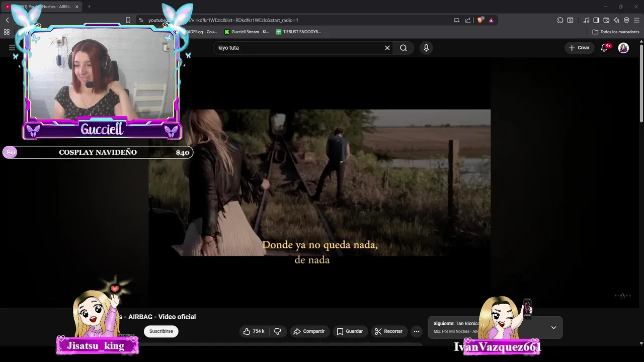644x362 pixels.
Task: Open the TIERLIST SNOODYB bookmark
Action: click(298, 32)
